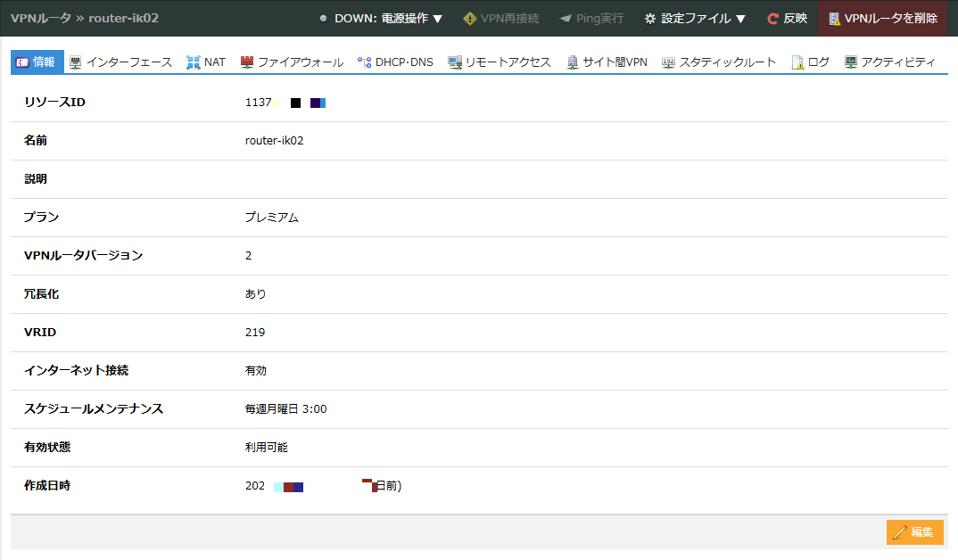Screen dimensions: 958x560
Task: Click the VPN再接続 warning icon
Action: tap(469, 19)
